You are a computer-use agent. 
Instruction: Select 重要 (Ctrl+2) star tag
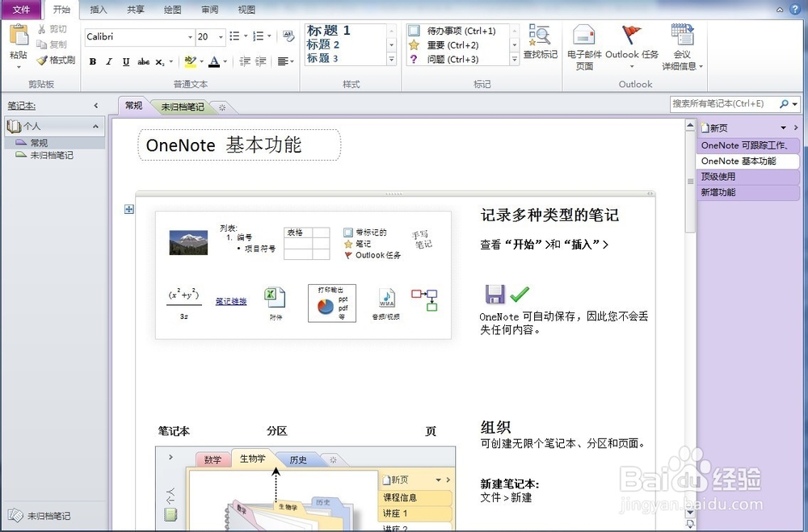coord(452,44)
